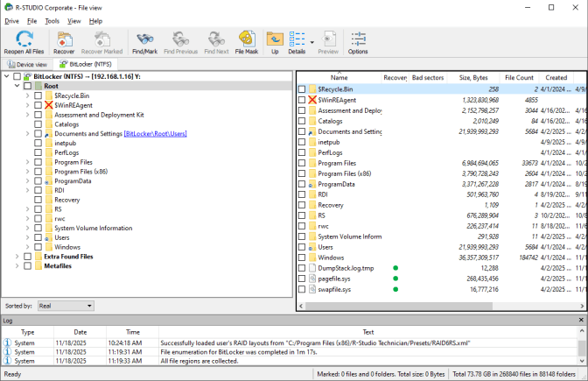
Task: Expand the Windows tree node
Action: (27, 247)
